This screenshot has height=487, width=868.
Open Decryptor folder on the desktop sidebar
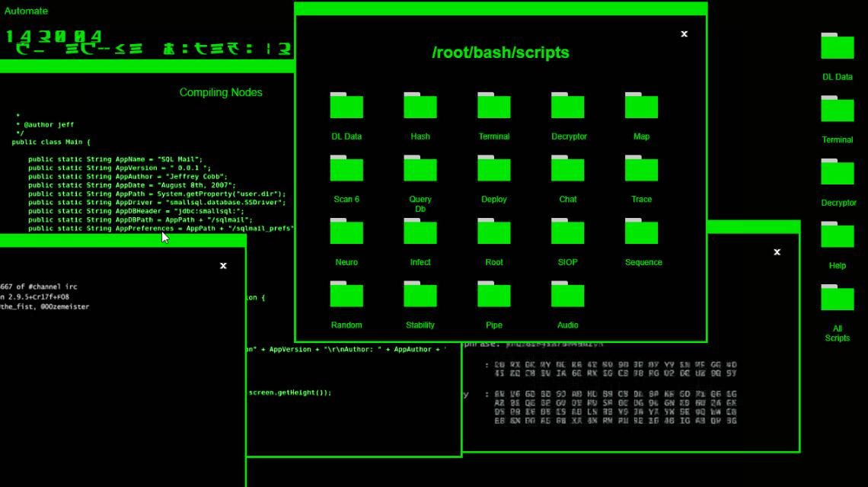[x=837, y=171]
